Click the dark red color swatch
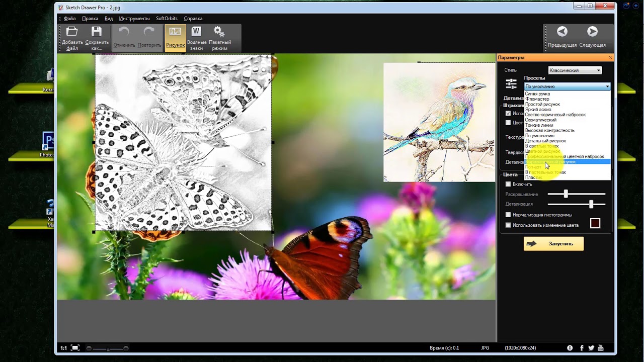The image size is (644, 362). tap(595, 224)
